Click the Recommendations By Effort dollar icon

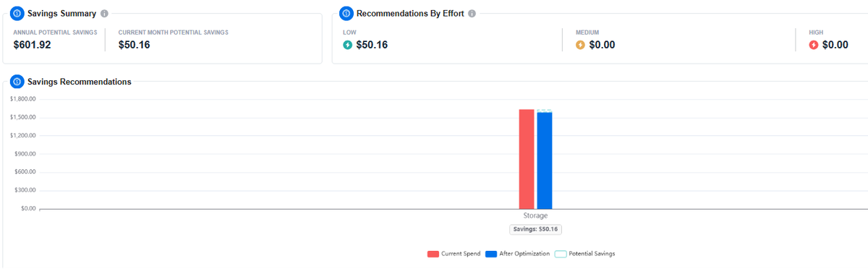346,14
